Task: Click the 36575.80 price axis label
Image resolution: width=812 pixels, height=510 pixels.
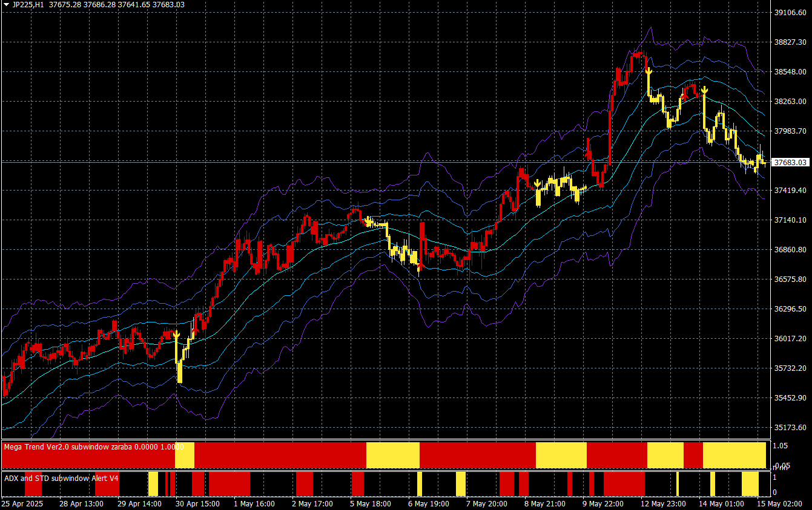Action: coord(790,279)
